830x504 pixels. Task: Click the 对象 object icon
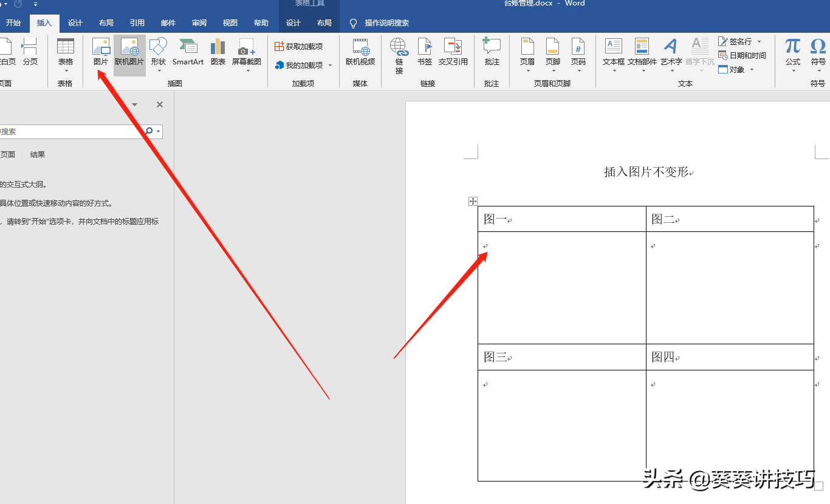pos(723,70)
